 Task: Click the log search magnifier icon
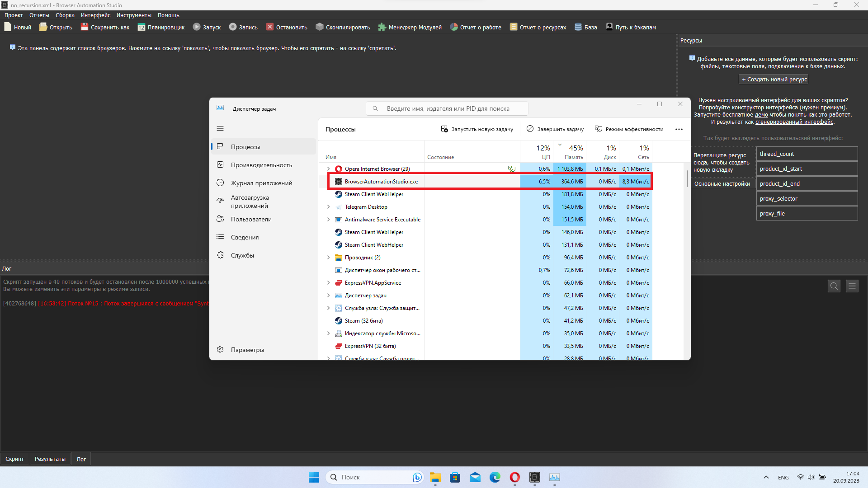(x=834, y=286)
